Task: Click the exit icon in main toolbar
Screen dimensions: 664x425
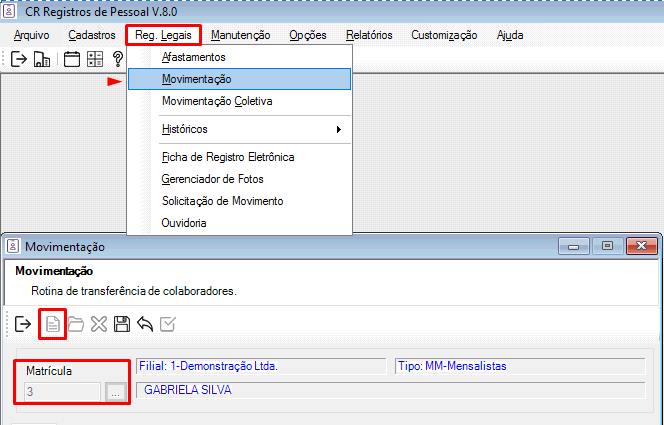Action: coord(19,59)
